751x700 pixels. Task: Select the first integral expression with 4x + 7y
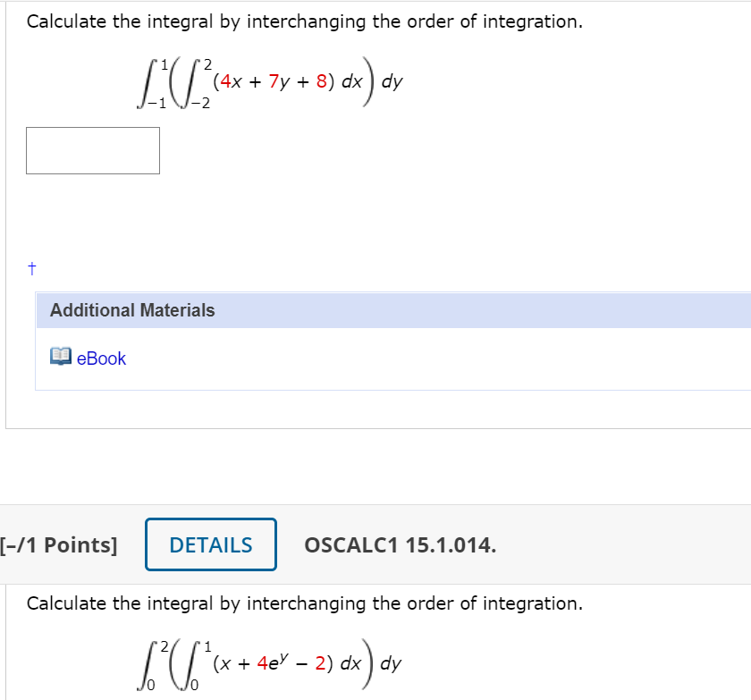click(268, 82)
